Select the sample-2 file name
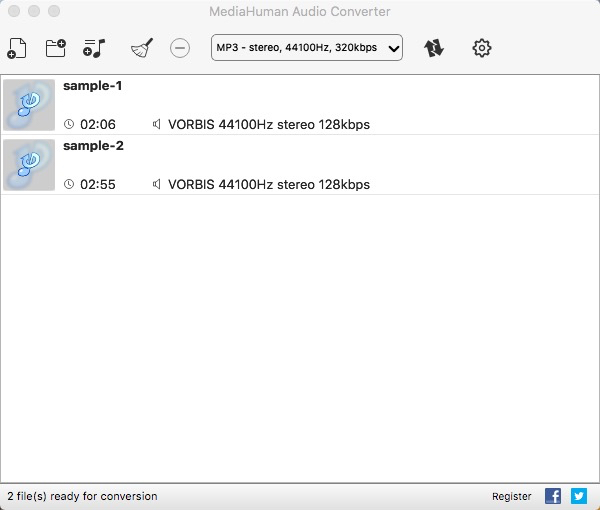600x510 pixels. (93, 146)
